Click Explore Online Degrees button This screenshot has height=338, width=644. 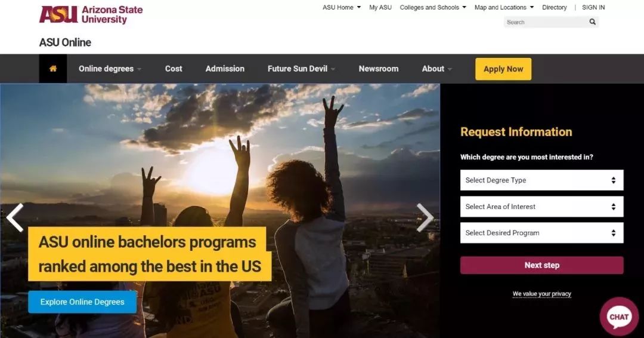click(82, 302)
